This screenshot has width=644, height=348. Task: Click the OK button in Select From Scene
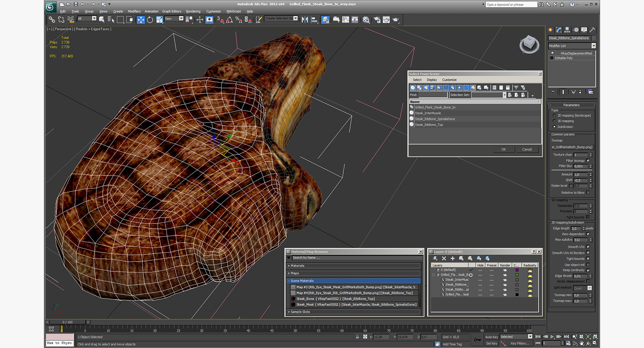(x=503, y=149)
